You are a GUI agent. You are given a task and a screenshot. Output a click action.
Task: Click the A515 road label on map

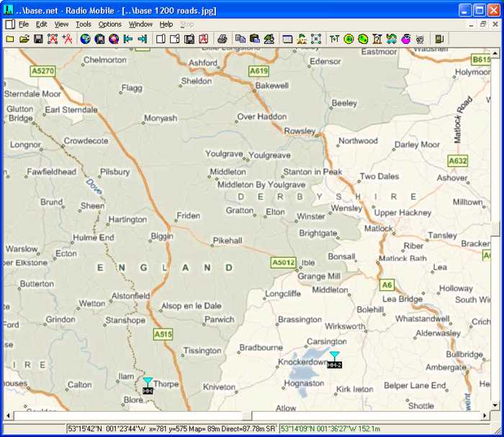(x=163, y=334)
